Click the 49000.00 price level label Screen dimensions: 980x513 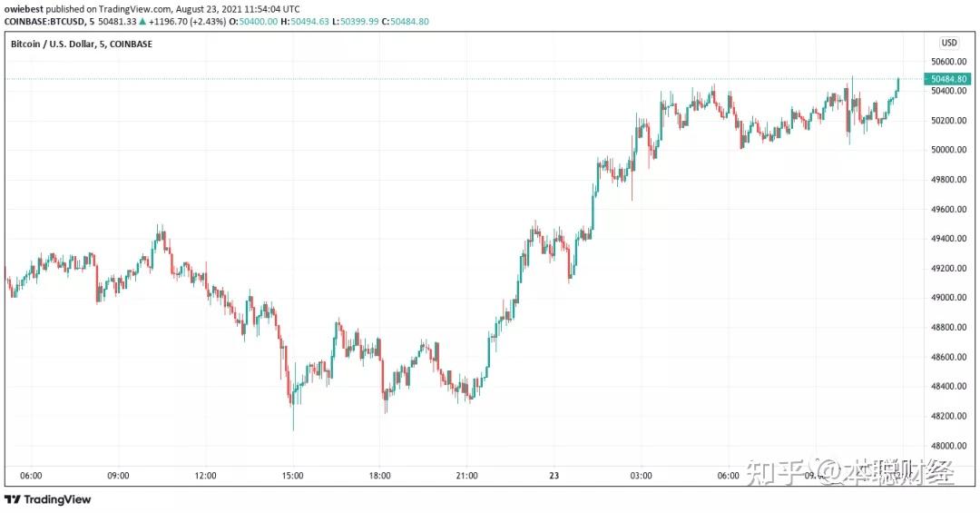pos(947,298)
